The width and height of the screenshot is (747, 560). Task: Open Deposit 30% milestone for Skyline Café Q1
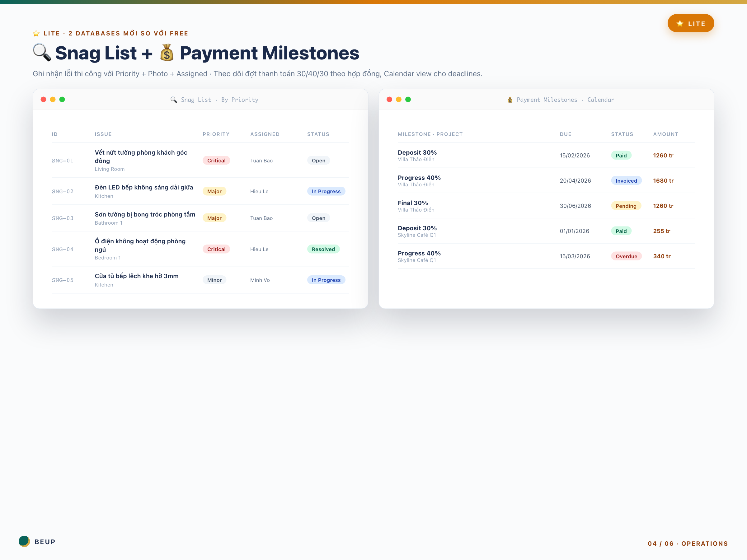[x=417, y=228]
